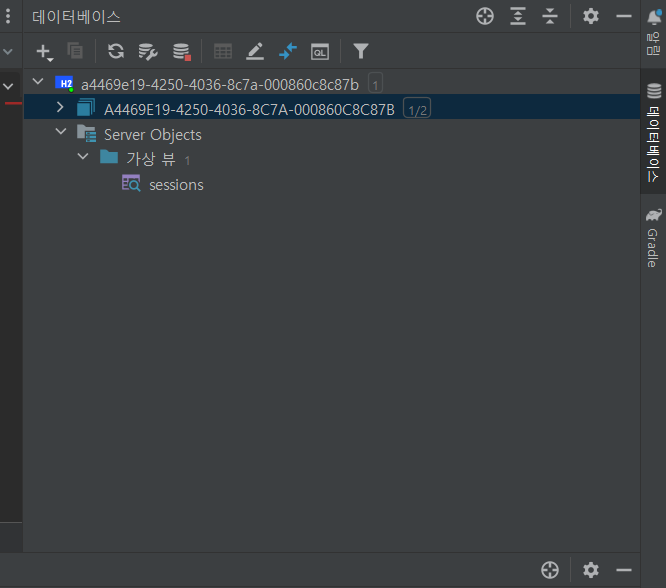Open the New (plus) data source menu
Viewport: 666px width, 588px height.
(x=44, y=52)
